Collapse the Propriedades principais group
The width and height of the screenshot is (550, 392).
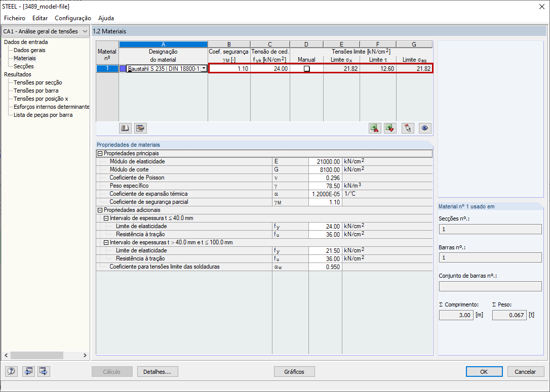(x=100, y=153)
